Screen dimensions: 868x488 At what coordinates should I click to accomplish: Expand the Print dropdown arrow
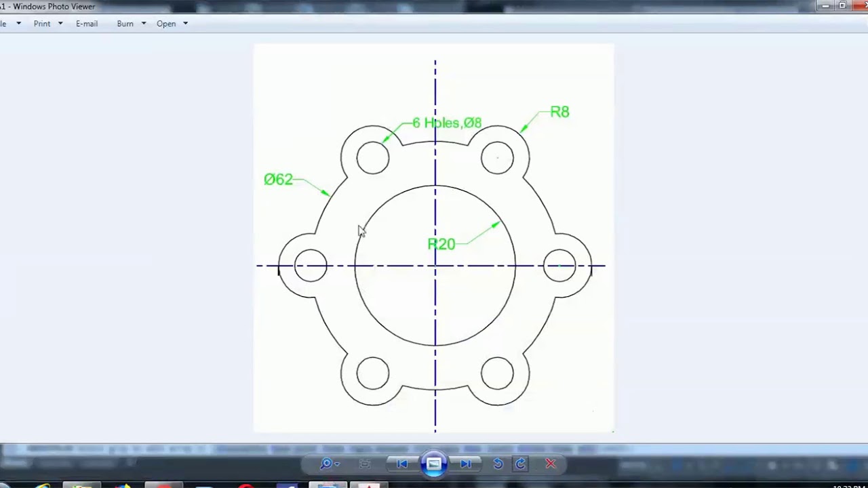(60, 24)
